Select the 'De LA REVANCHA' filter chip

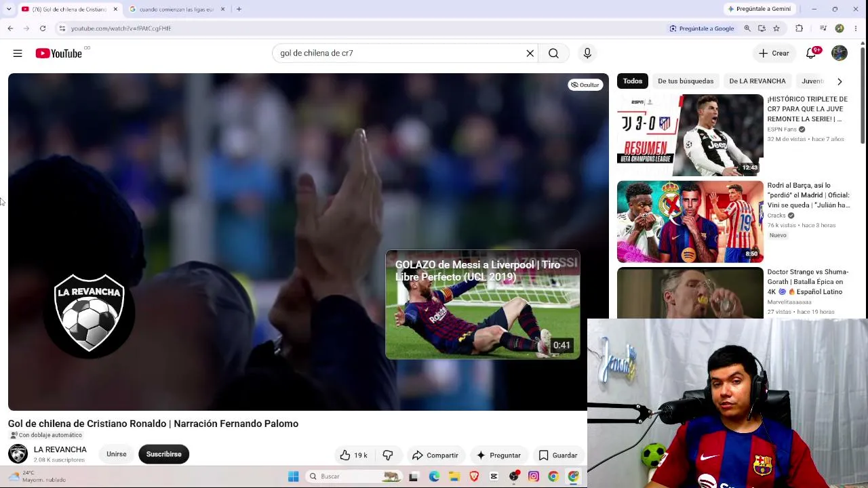pos(757,81)
